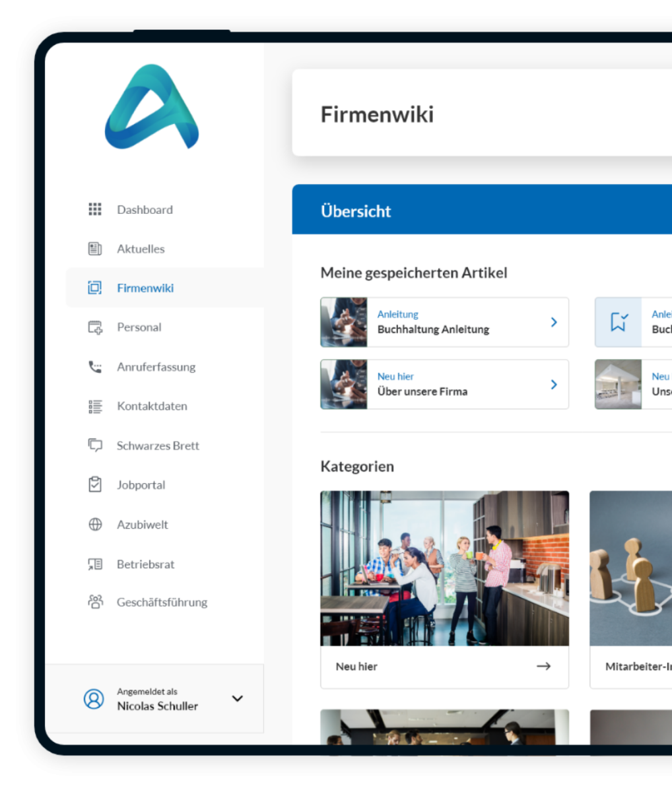Expand the user account dropdown chevron
Image resolution: width=672 pixels, height=792 pixels.
click(238, 698)
